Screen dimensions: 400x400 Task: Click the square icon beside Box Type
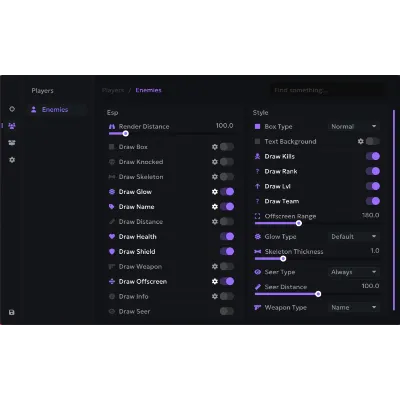257,127
